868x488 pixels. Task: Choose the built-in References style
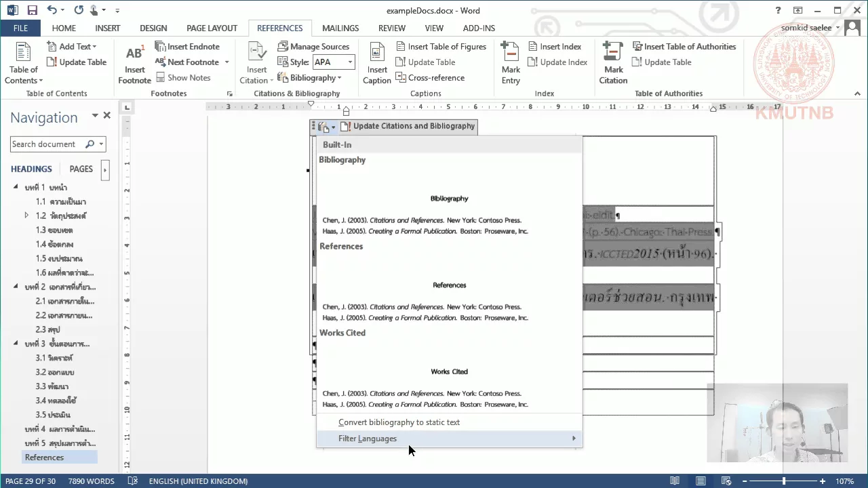coord(449,284)
